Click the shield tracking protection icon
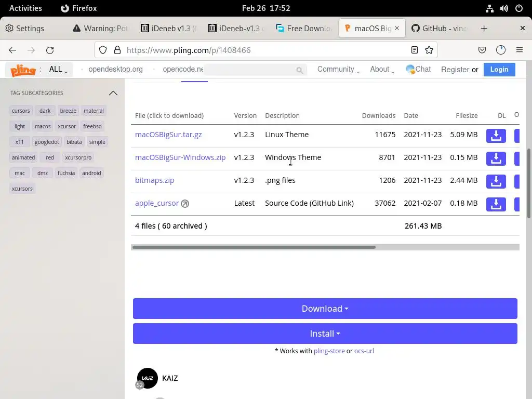 click(103, 50)
